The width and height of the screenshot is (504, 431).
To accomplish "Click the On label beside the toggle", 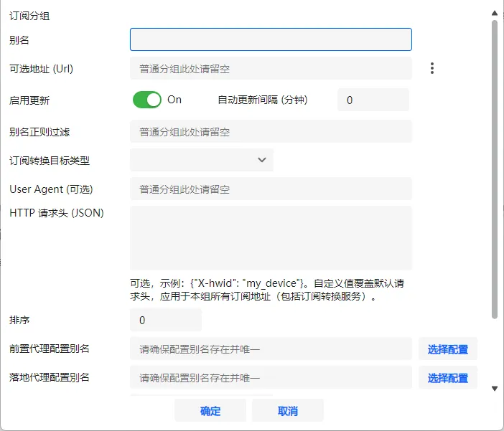I will tap(174, 100).
